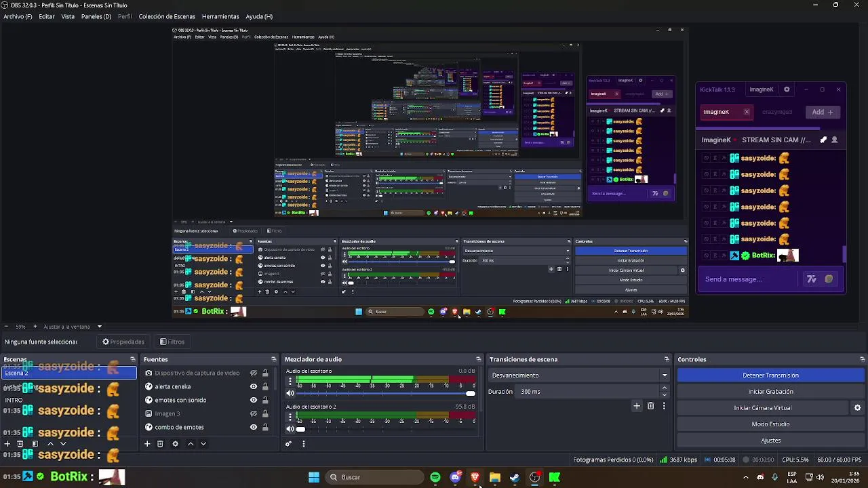Open the Vista menu
The width and height of the screenshot is (868, 488).
[68, 16]
